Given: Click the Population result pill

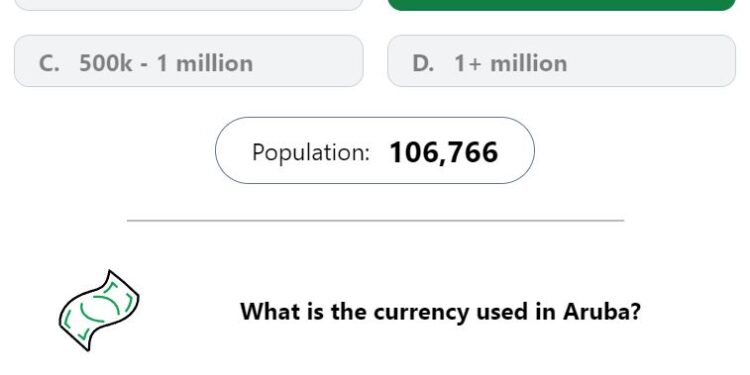Looking at the screenshot, I should 375,150.
